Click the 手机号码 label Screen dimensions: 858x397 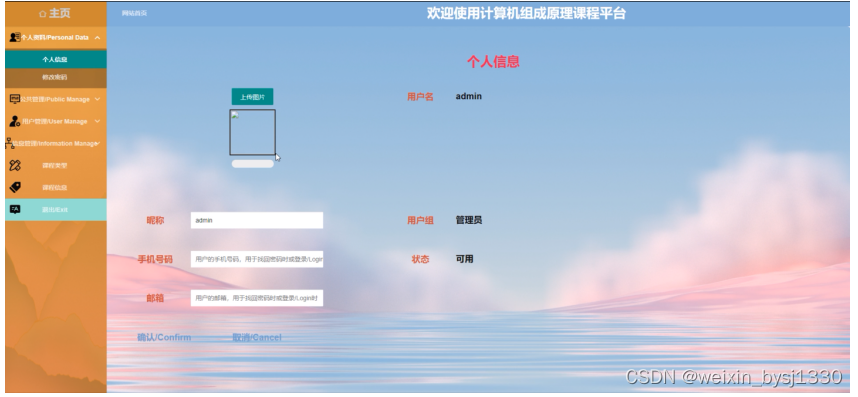pos(155,259)
